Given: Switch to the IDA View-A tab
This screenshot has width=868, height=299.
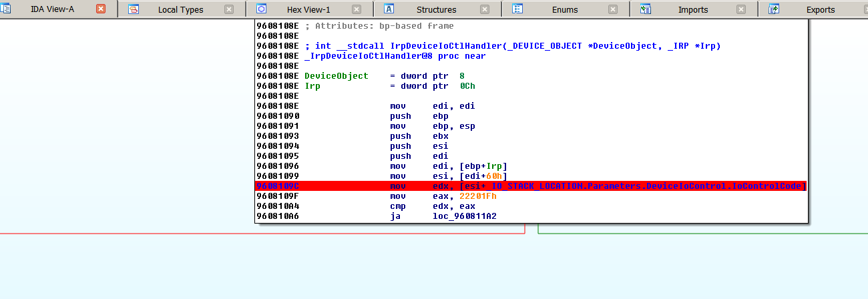Looking at the screenshot, I should click(52, 9).
